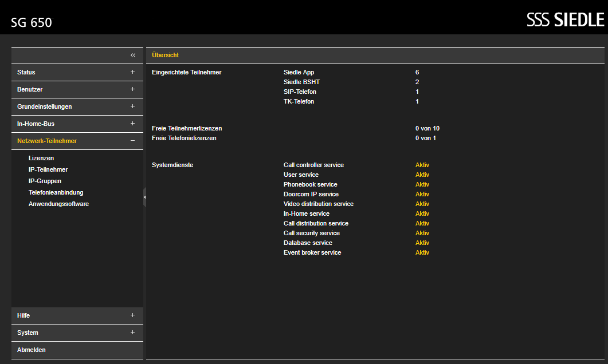
Task: Click the Siedle BSHT participant label
Action: 301,82
